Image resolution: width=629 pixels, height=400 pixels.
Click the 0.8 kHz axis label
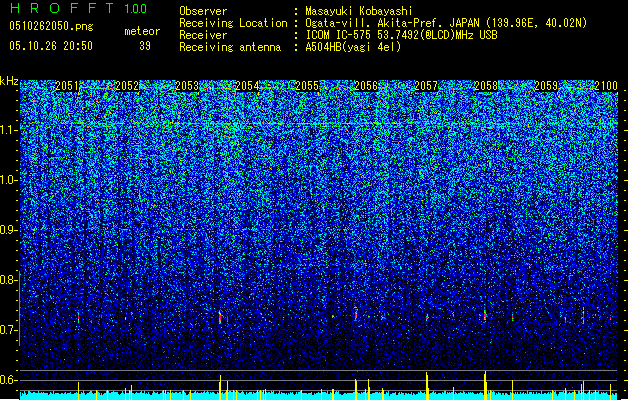(8, 280)
